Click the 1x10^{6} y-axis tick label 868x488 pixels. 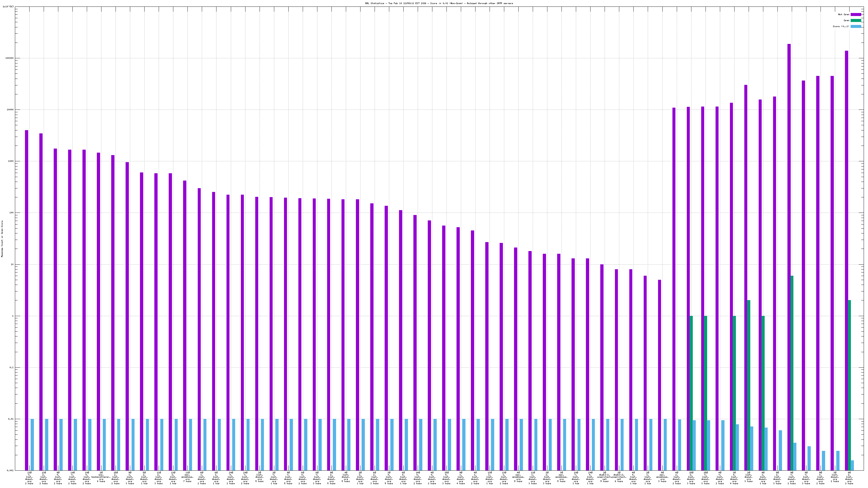8,7
